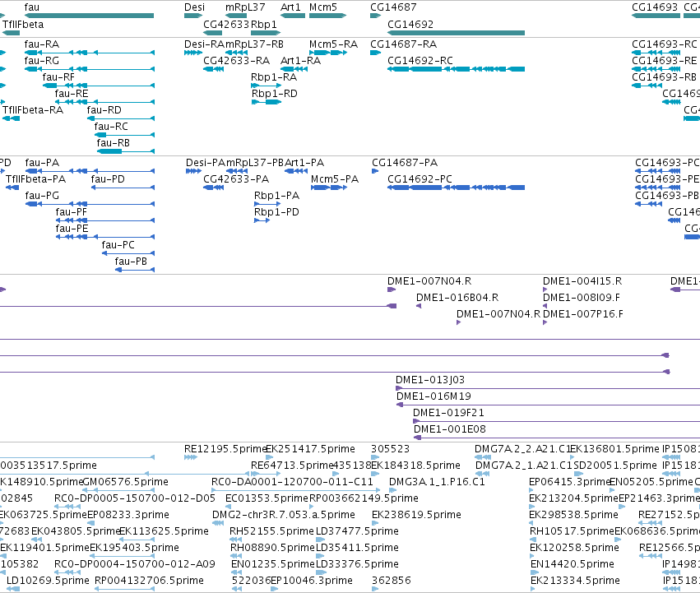Select the DME1-016M19 BAC clone

coord(548,405)
